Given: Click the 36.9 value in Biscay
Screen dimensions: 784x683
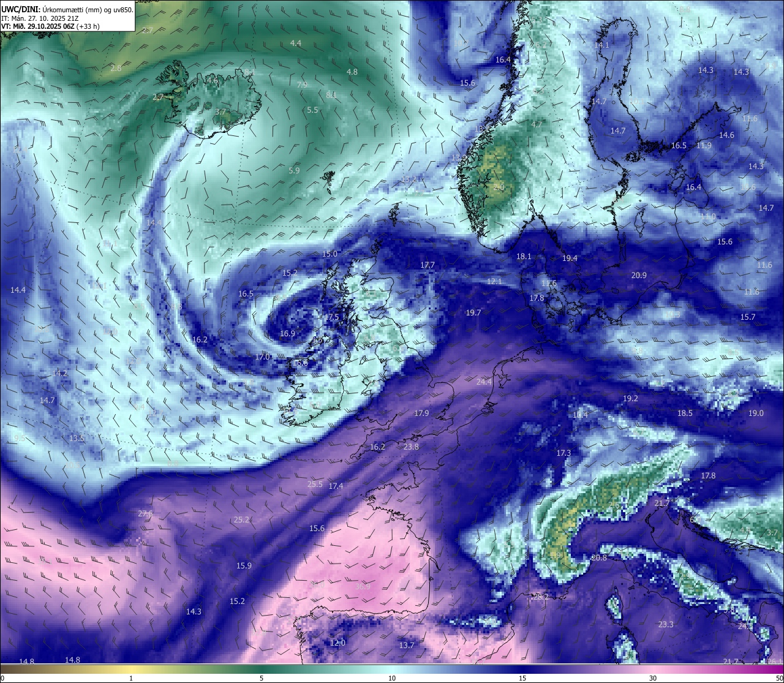Looking at the screenshot, I should click(x=363, y=586).
